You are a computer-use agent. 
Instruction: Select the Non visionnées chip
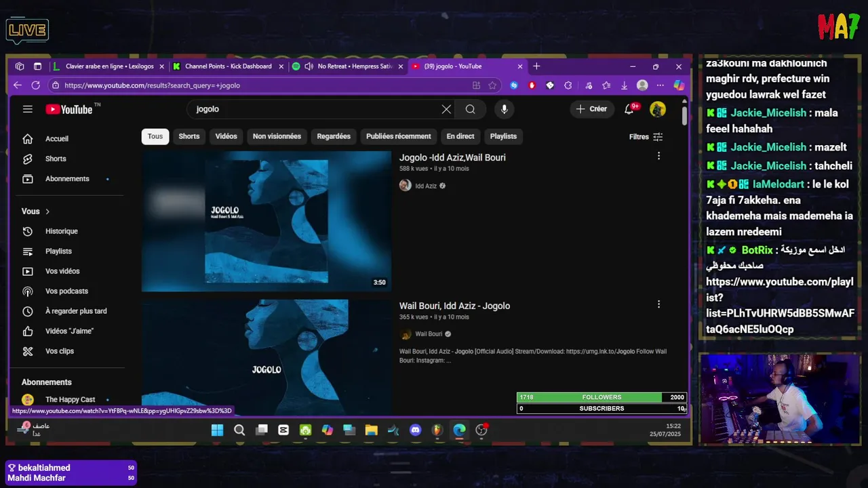coord(277,136)
